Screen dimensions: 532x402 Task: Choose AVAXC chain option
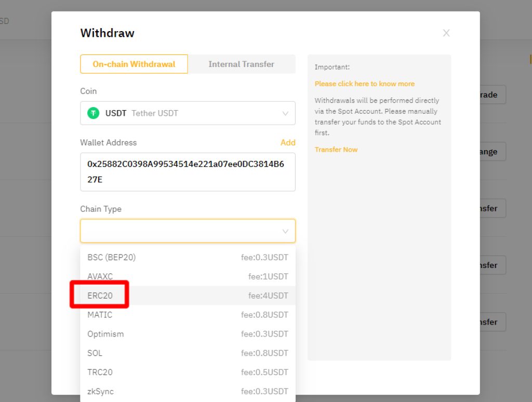click(188, 276)
